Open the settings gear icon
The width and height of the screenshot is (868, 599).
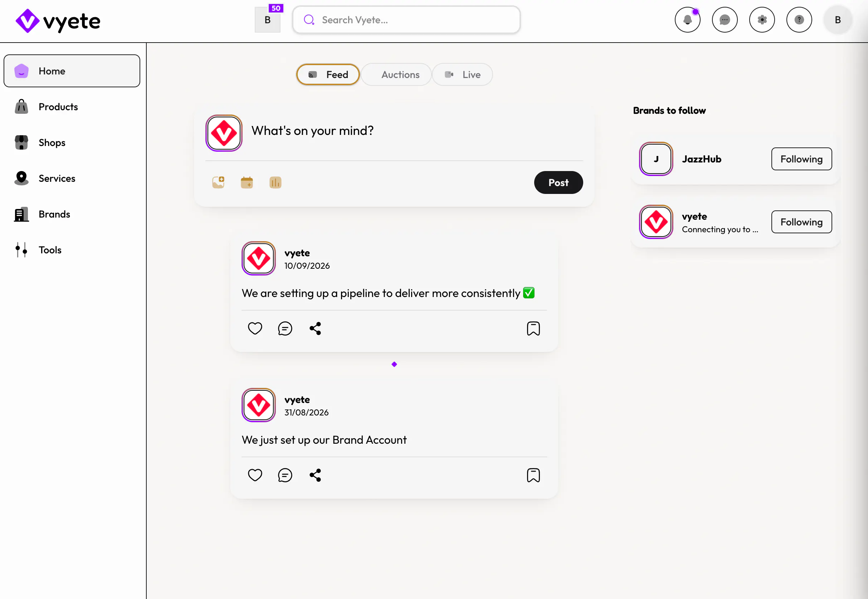click(x=762, y=20)
